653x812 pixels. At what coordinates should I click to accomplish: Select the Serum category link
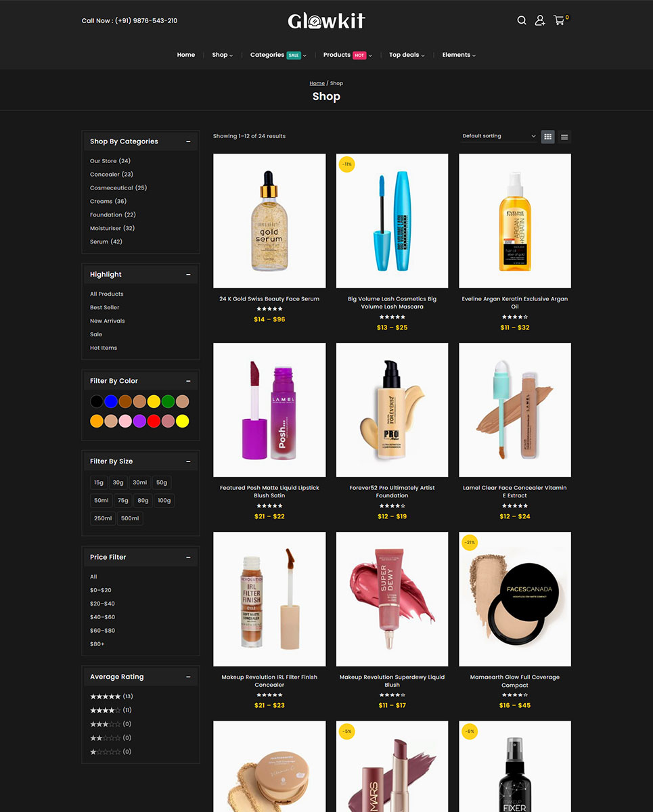click(x=99, y=242)
